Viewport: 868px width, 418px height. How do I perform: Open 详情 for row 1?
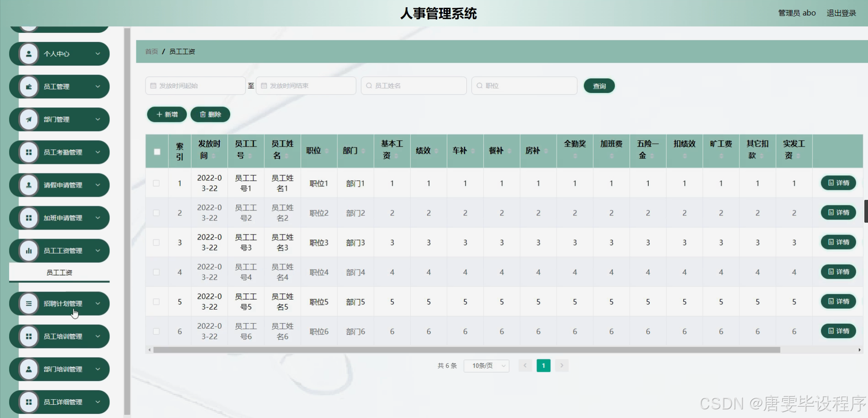(838, 183)
